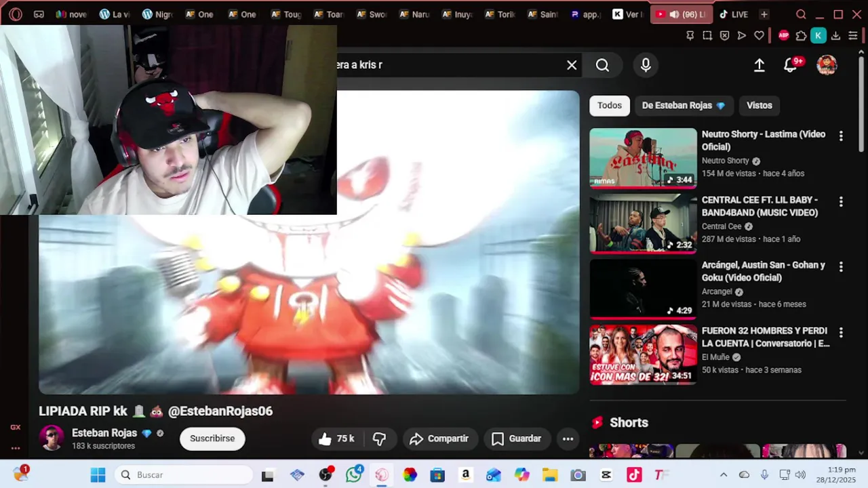
Task: Open OBS Studio from the taskbar
Action: click(x=326, y=474)
